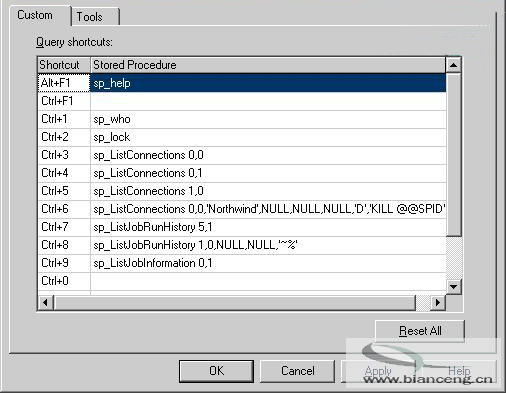Select the sp_who procedure cell
The height and width of the screenshot is (393, 506).
click(268, 119)
